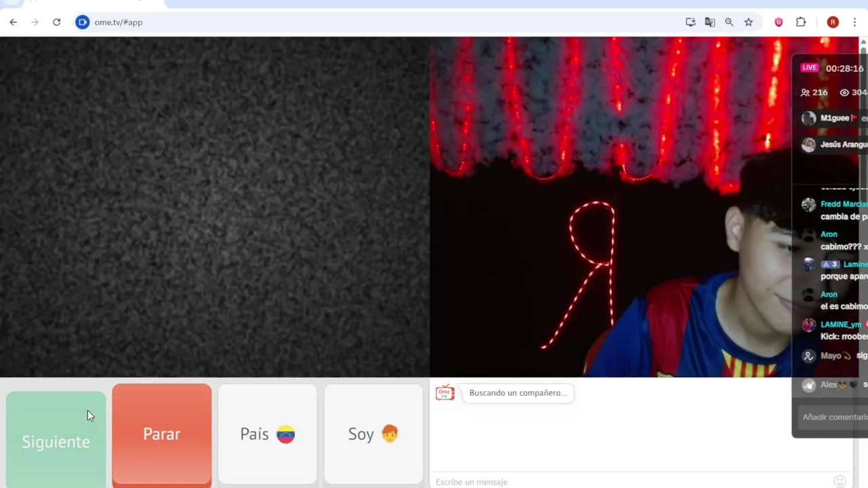Viewport: 868px width, 488px height.
Task: Click Jesús Arangu's avatar in live chat
Action: click(x=808, y=145)
